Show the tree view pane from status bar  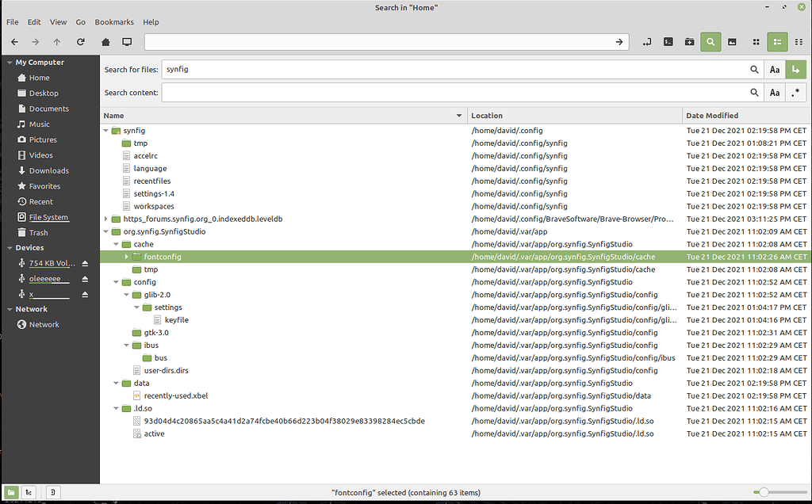[29, 492]
